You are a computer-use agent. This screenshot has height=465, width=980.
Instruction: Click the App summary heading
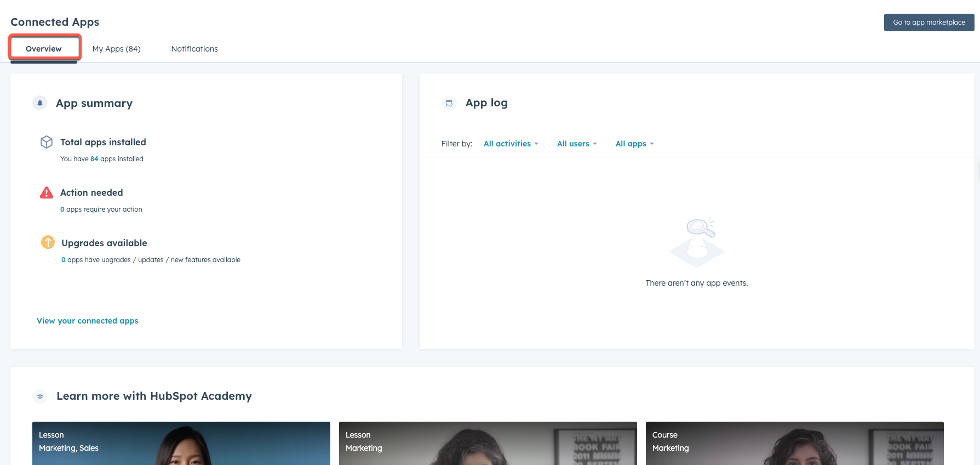pos(94,103)
